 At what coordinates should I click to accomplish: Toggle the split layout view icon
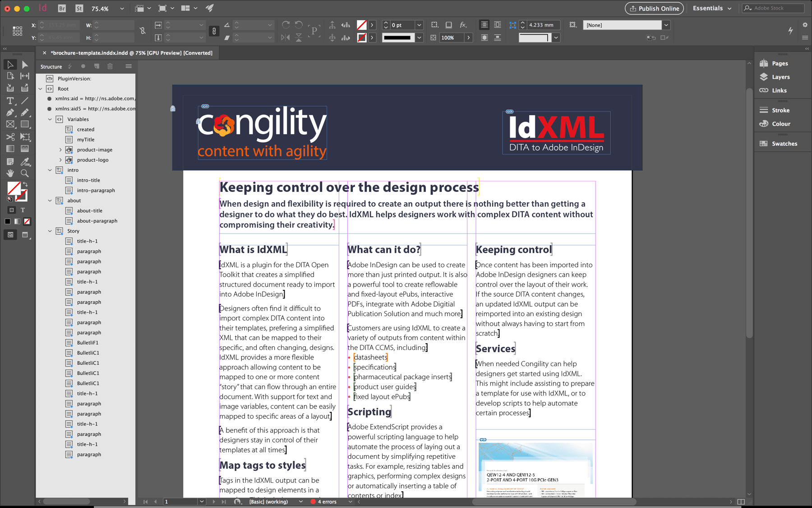tap(741, 502)
